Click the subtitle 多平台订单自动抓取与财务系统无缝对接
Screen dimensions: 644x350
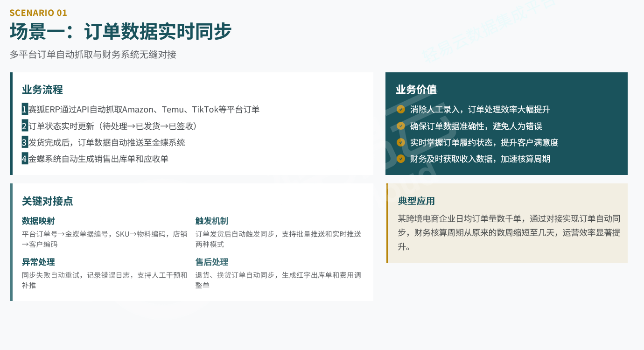[93, 55]
